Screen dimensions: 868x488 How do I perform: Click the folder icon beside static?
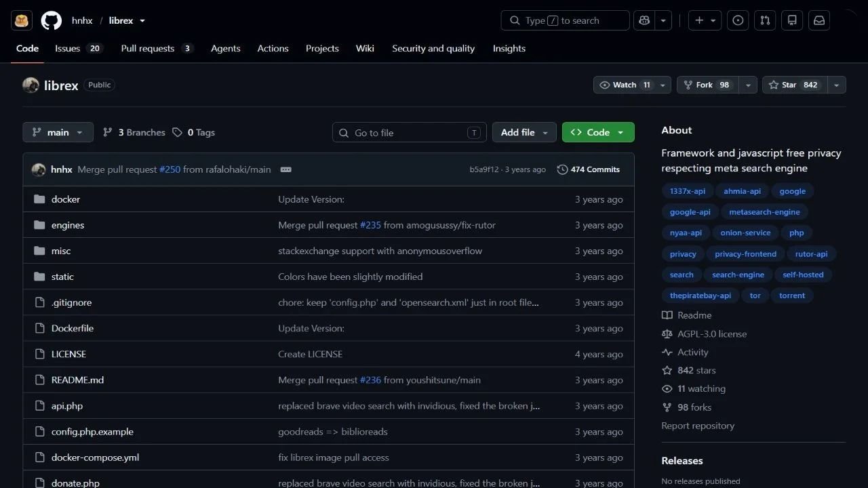pos(39,277)
